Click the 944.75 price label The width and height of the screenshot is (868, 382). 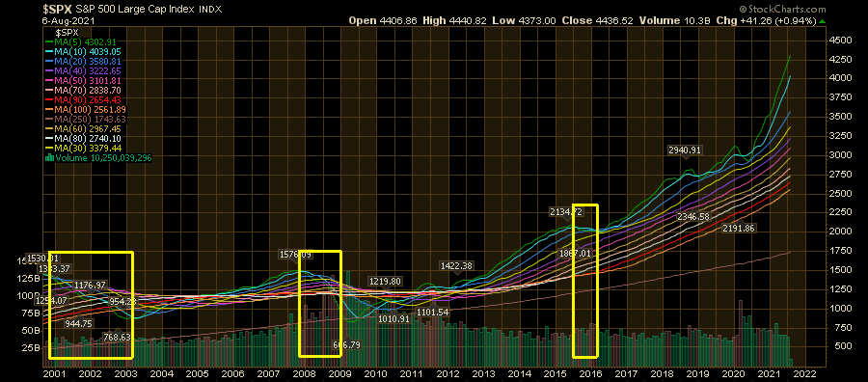click(79, 324)
